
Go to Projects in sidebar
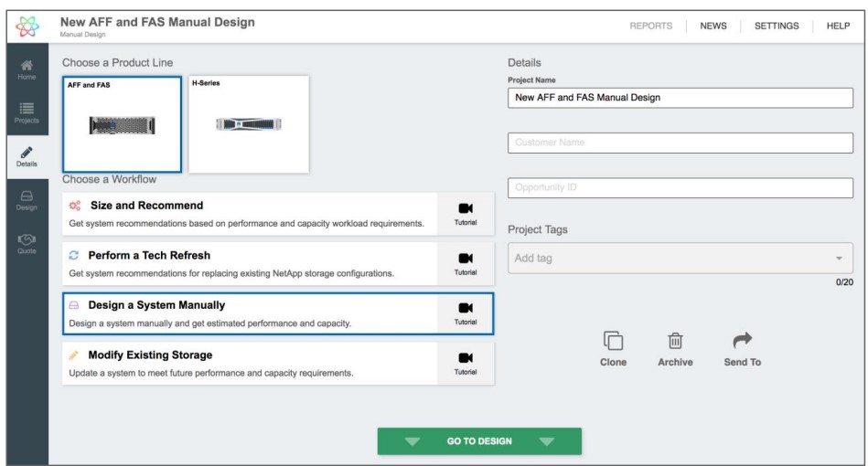[27, 113]
